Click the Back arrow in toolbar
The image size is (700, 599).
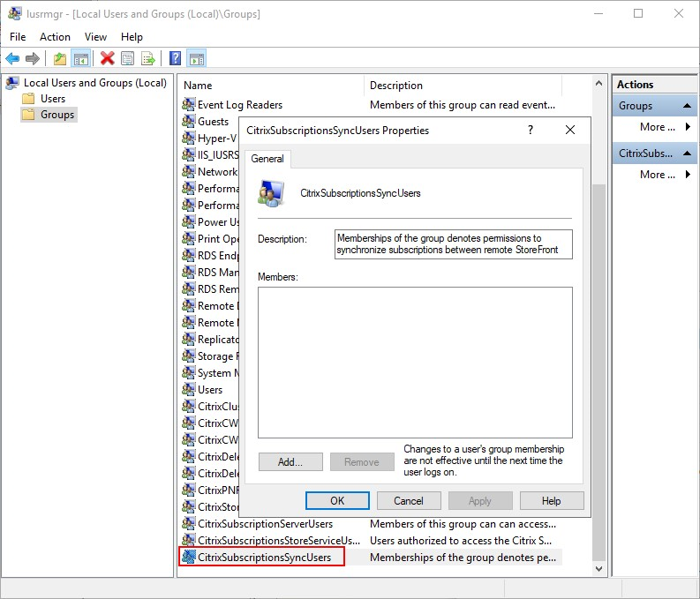click(12, 59)
